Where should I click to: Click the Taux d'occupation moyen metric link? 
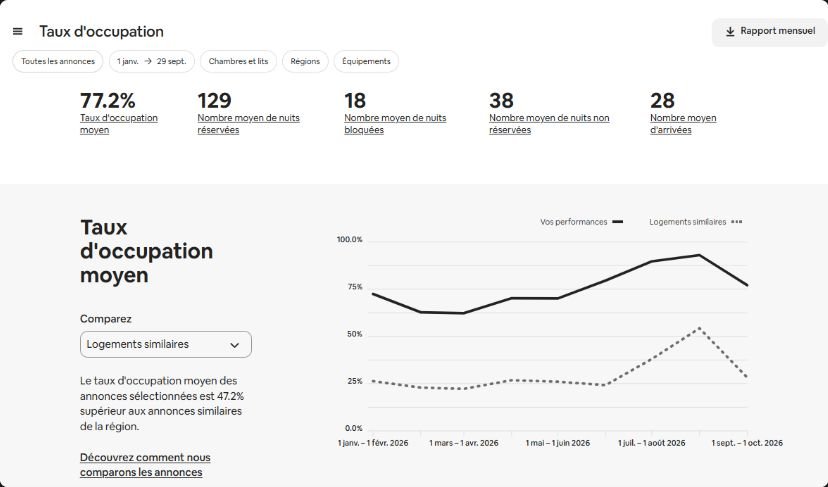click(119, 124)
